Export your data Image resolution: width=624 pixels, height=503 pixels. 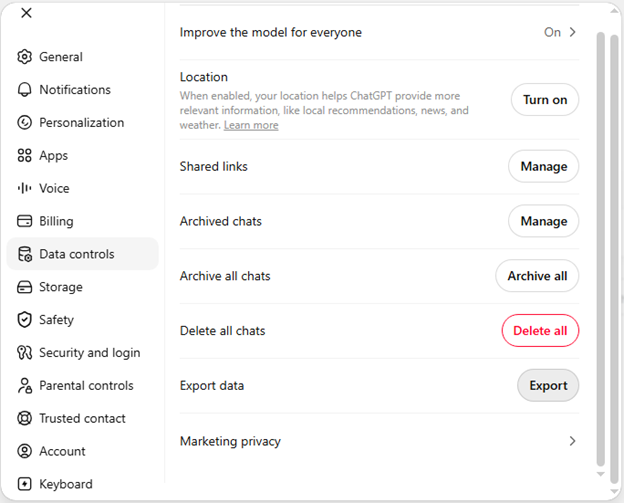548,386
